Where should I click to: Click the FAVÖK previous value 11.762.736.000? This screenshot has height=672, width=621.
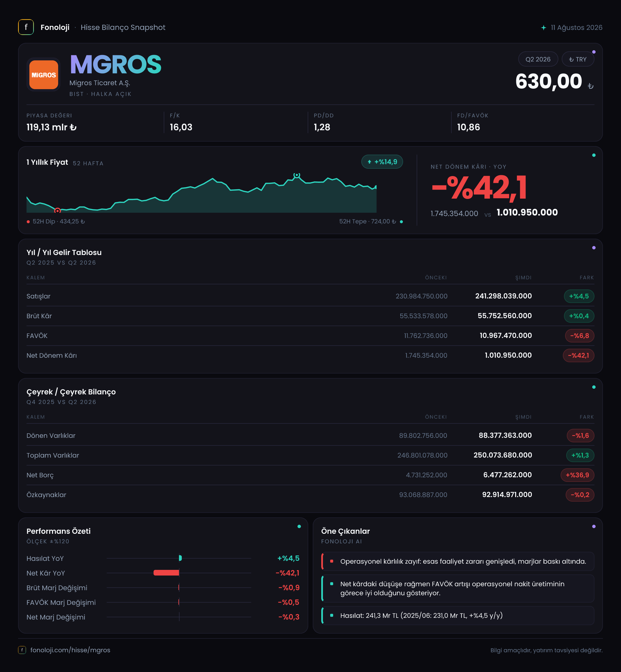(x=425, y=336)
